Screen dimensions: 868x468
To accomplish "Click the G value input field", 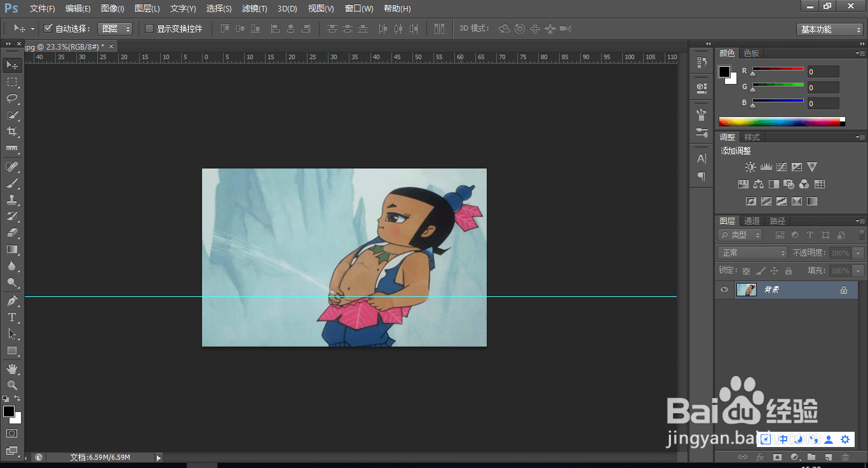I will [x=823, y=88].
